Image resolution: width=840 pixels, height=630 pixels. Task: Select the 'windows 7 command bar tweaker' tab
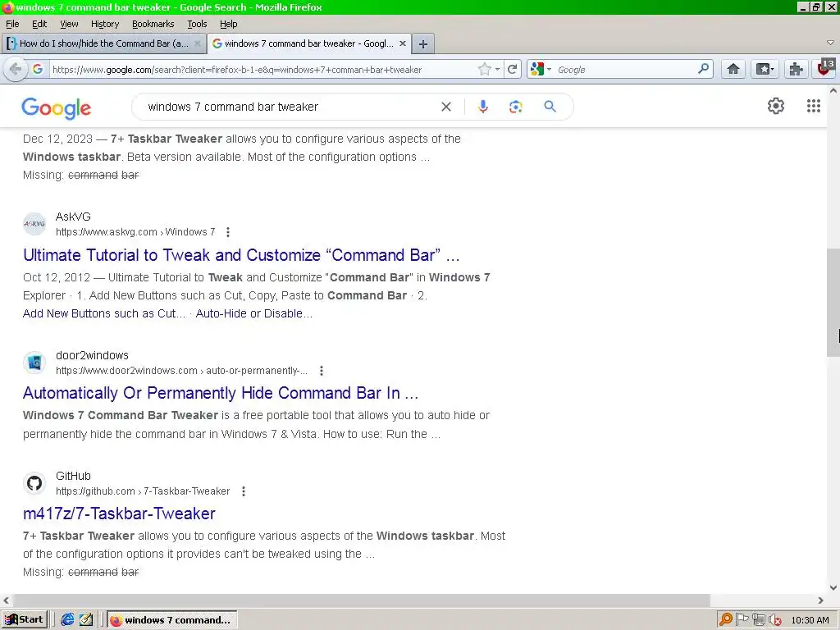pos(309,43)
